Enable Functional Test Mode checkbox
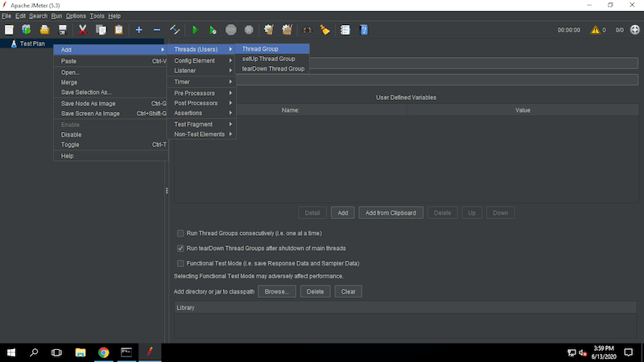This screenshot has height=362, width=644. (180, 264)
